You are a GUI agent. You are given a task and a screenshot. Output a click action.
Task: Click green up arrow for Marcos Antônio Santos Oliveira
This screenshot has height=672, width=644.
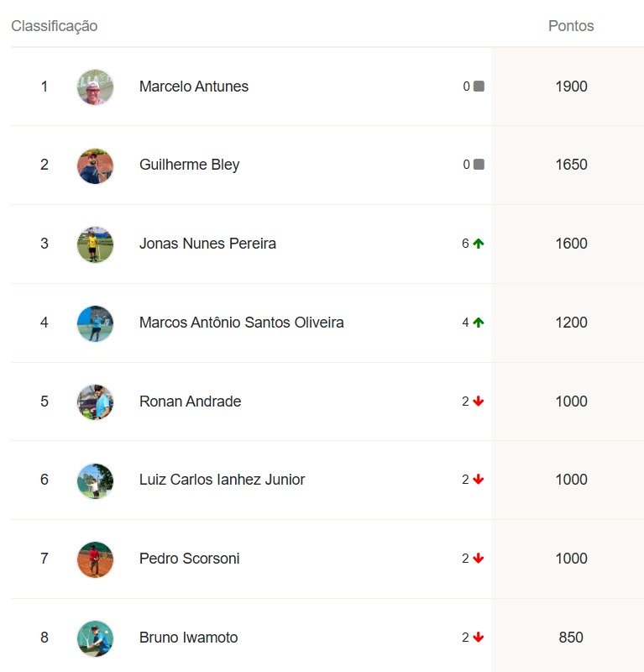tap(479, 323)
